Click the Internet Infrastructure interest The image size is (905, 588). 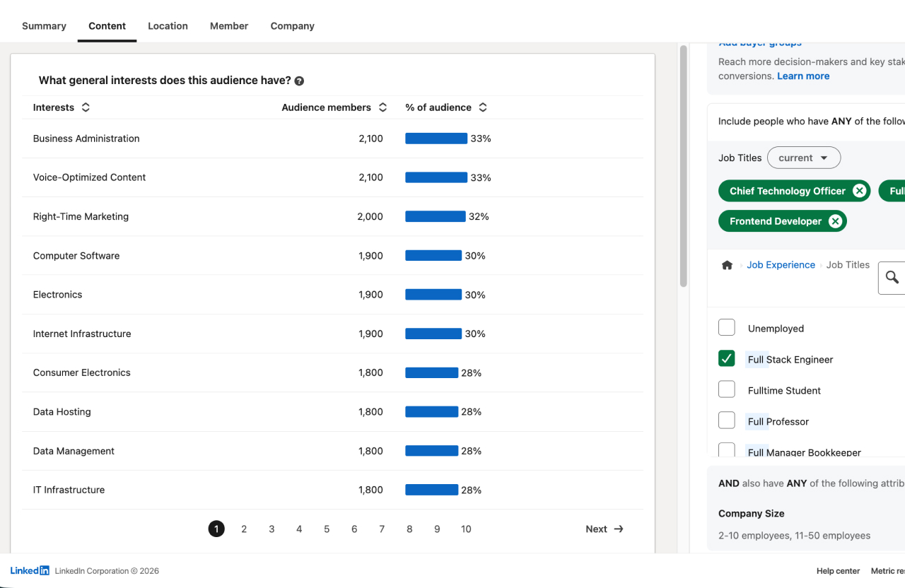click(x=82, y=334)
